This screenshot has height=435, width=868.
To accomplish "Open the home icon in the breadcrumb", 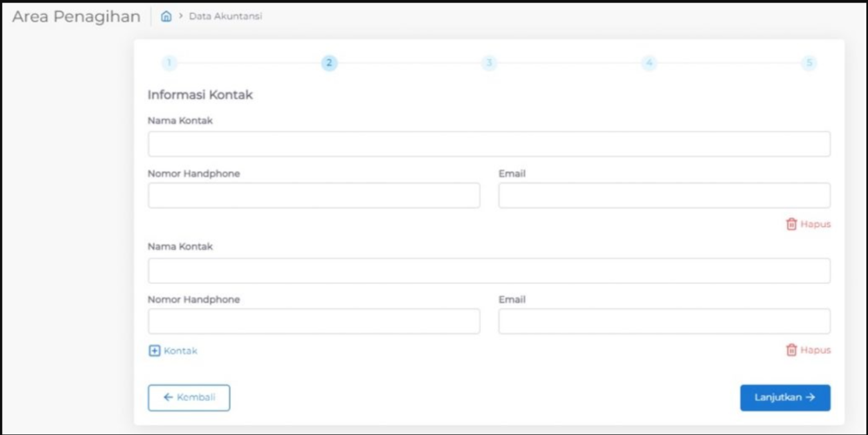I will (x=166, y=17).
